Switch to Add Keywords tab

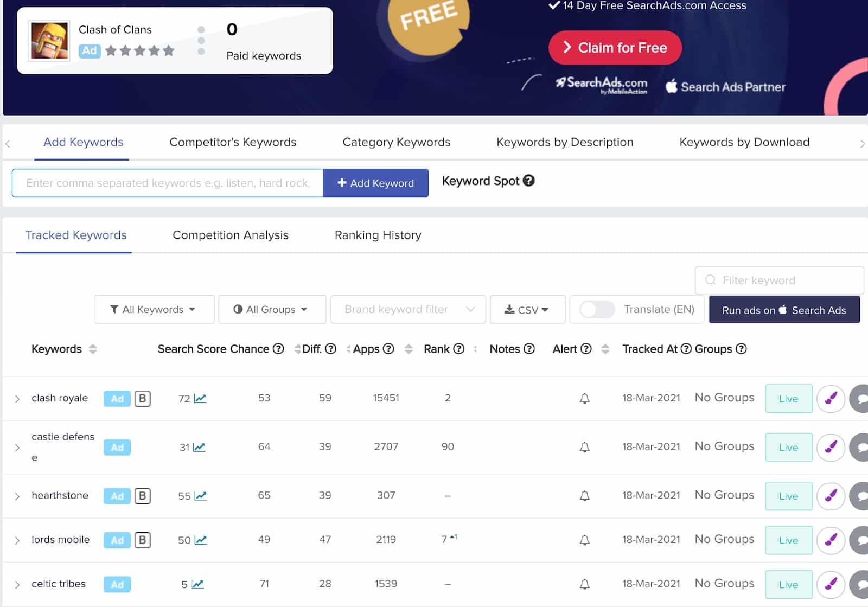[x=83, y=142]
